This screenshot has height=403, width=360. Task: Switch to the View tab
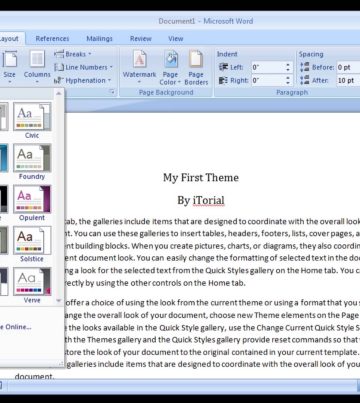(x=176, y=39)
